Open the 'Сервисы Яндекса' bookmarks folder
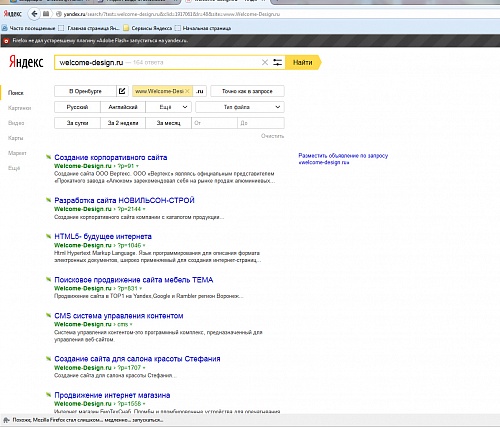Image resolution: width=500 pixels, height=427 pixels. [x=147, y=28]
